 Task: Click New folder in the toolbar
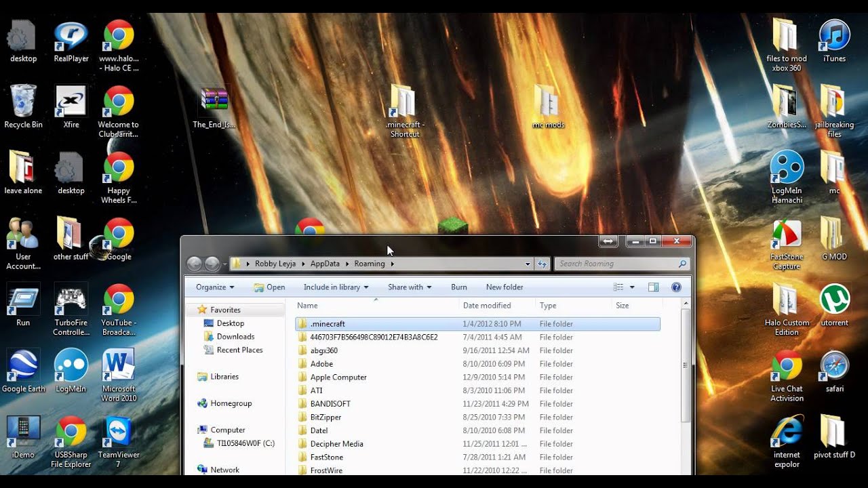point(505,287)
